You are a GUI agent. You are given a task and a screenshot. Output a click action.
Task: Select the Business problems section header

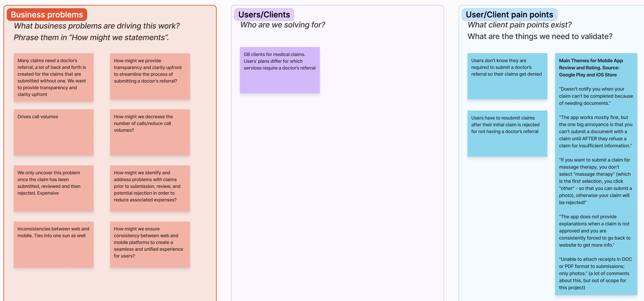47,14
